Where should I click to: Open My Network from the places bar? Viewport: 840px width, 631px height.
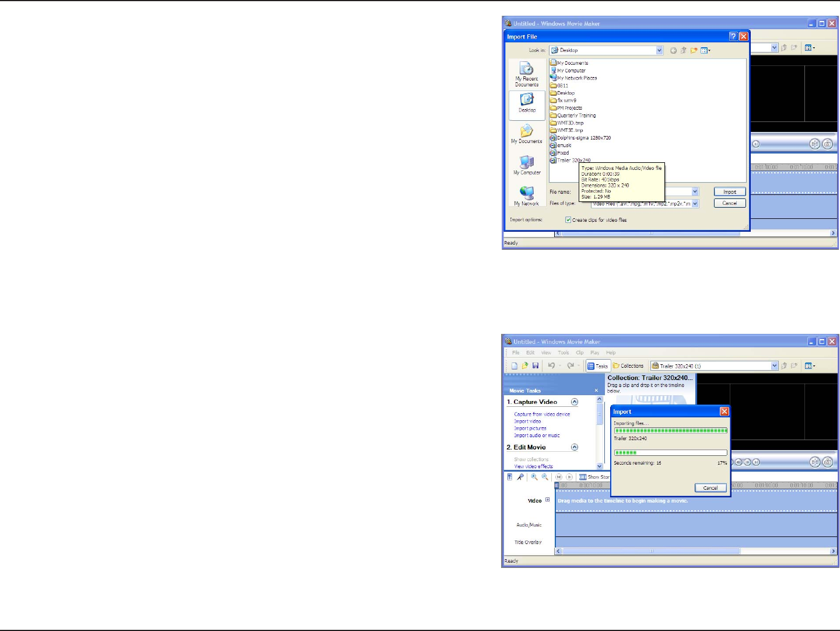click(x=527, y=196)
